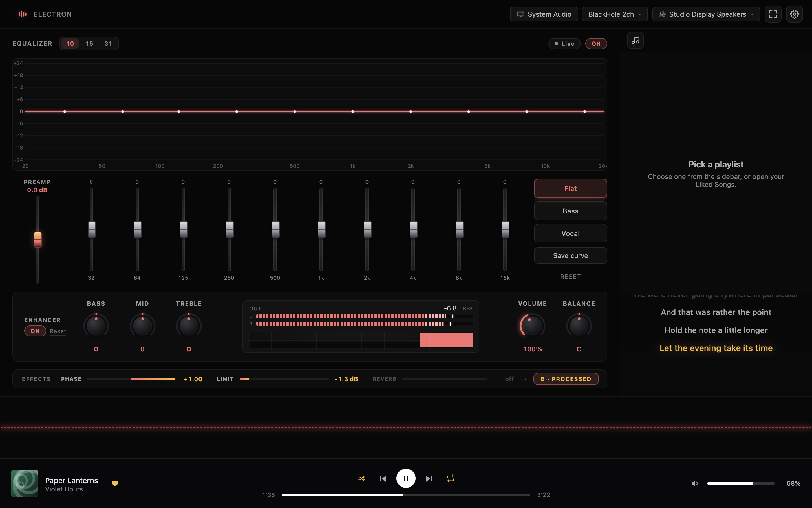The height and width of the screenshot is (508, 812).
Task: Click the lyric "And that was rather the point"
Action: [x=716, y=312]
